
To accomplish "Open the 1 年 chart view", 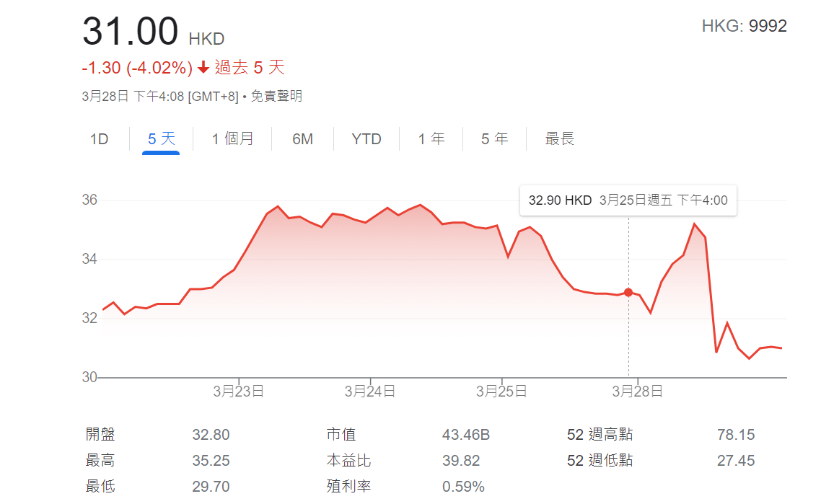I will (431, 139).
